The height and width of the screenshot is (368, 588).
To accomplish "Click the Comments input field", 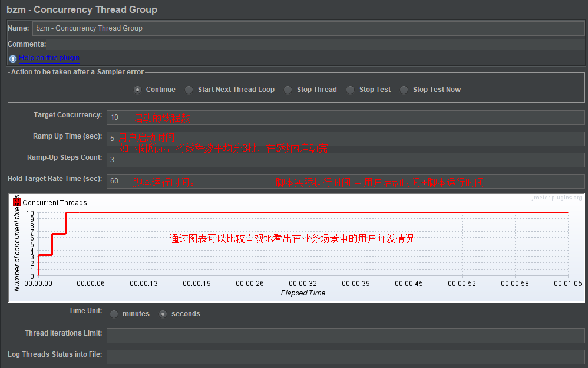I will [x=315, y=44].
